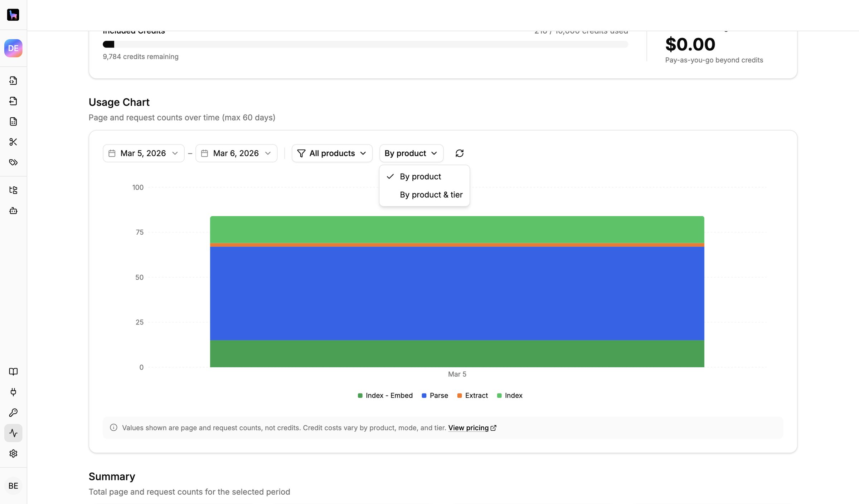Open the Mar 6, 2026 end date dropdown
This screenshot has height=504, width=859.
point(236,153)
